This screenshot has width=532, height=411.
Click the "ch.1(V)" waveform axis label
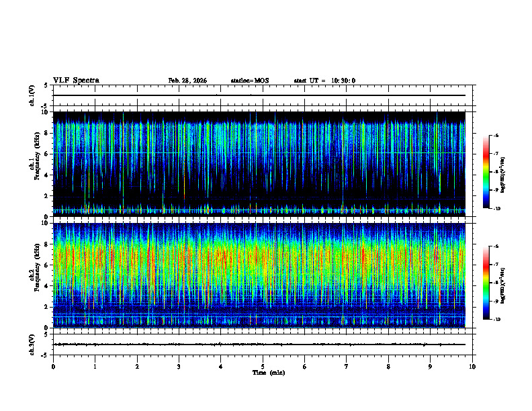tap(32, 95)
